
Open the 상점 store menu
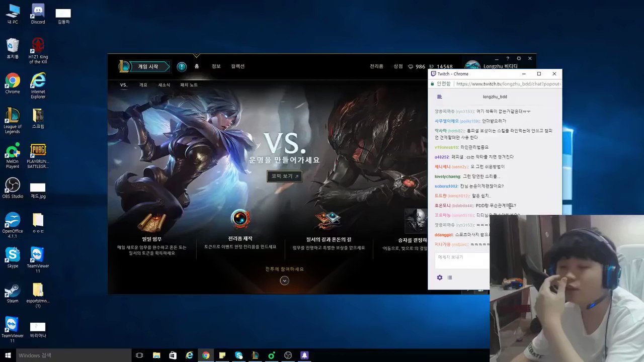[x=398, y=66]
